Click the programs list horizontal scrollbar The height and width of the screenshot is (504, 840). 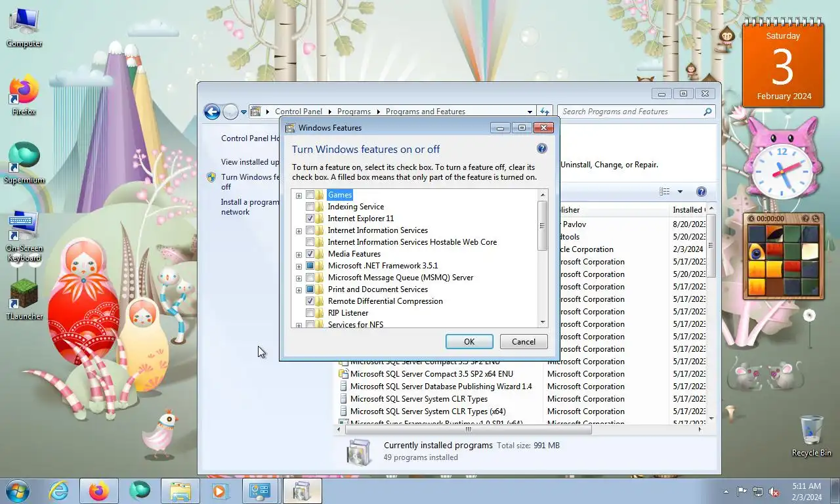pyautogui.click(x=469, y=430)
